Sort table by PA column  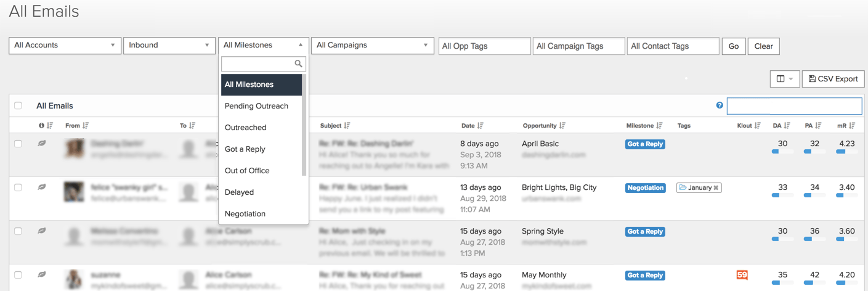point(813,126)
